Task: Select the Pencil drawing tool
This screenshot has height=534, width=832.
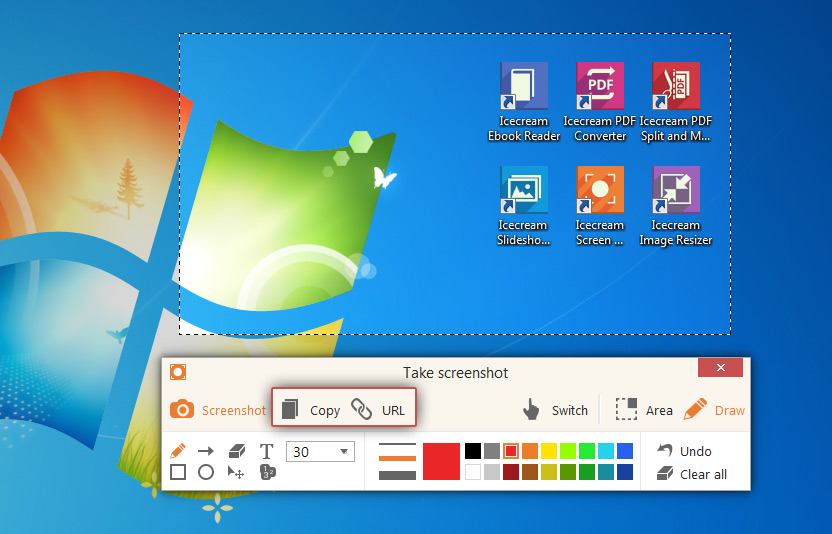Action: (178, 451)
